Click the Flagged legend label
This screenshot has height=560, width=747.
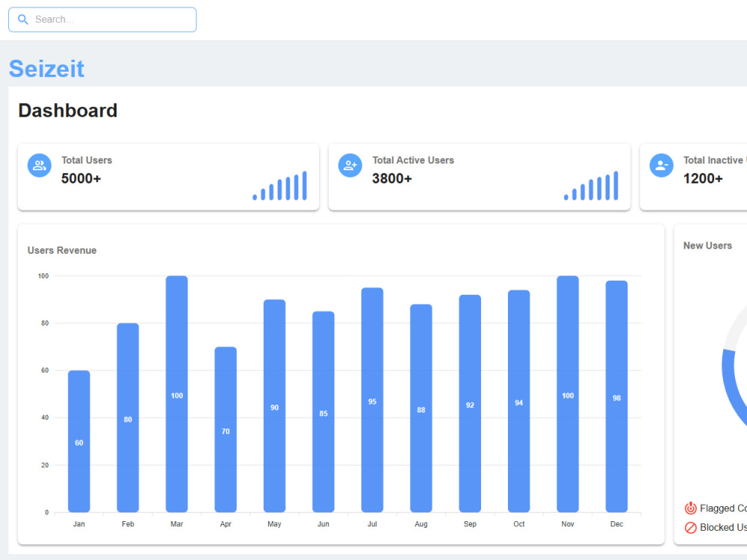coord(723,508)
